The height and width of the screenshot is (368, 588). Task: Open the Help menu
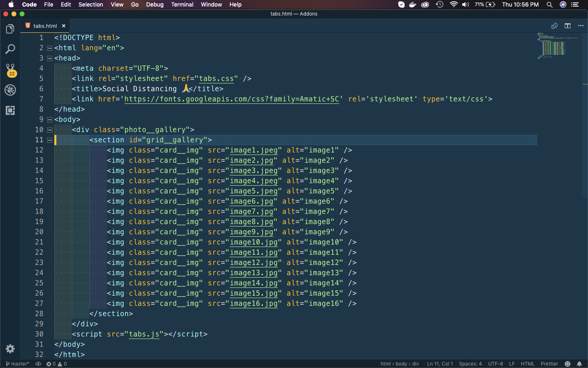coord(236,4)
